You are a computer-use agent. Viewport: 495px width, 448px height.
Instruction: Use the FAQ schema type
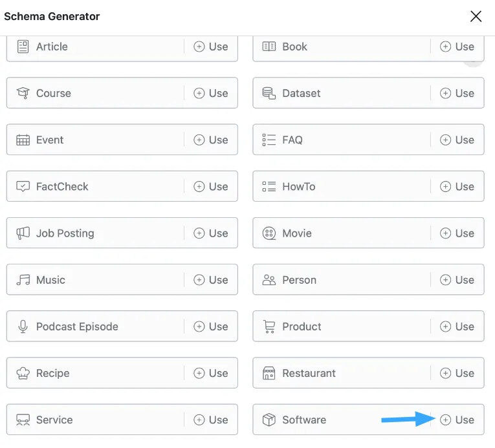[x=457, y=140]
